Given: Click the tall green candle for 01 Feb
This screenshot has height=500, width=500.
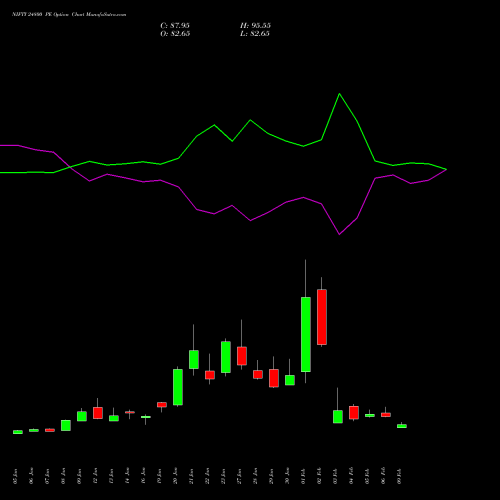Looking at the screenshot, I should coord(306,334).
